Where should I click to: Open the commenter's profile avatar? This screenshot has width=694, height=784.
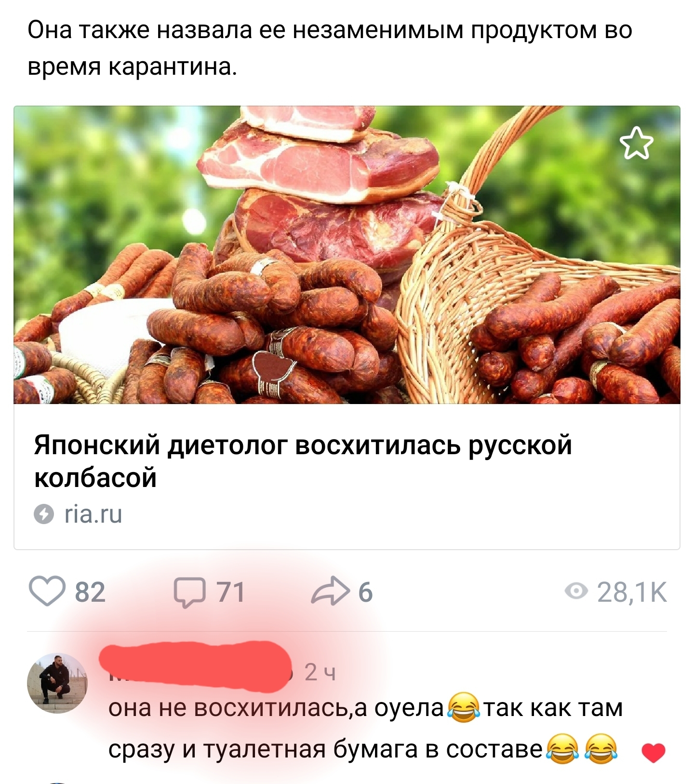[x=57, y=683]
